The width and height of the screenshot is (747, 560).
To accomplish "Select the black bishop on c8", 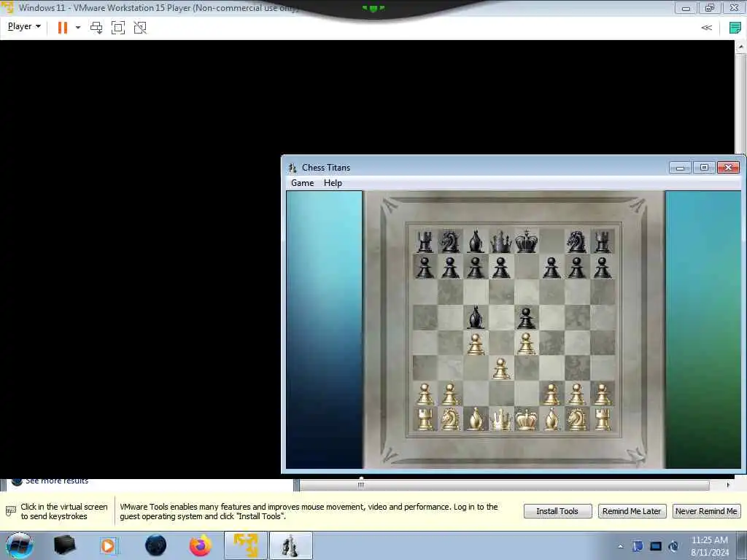I will click(x=476, y=242).
